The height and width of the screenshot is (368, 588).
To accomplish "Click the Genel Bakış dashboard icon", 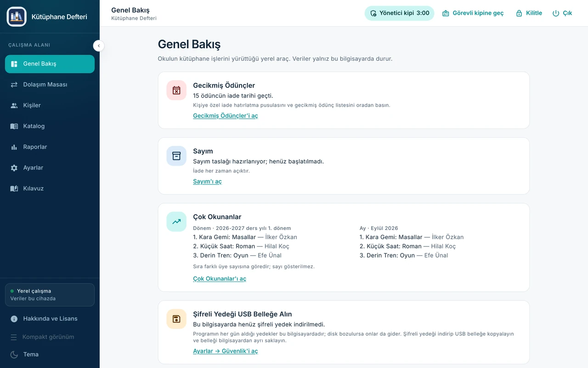I will (14, 64).
